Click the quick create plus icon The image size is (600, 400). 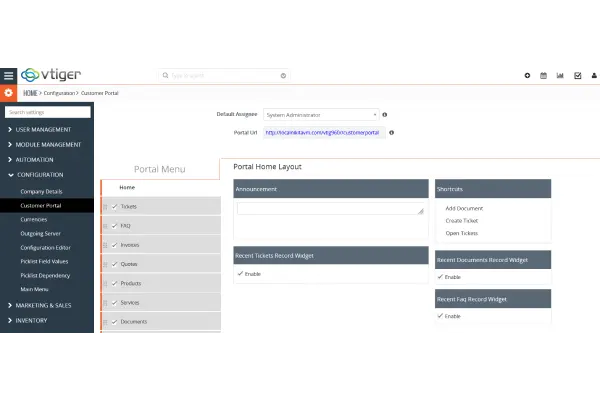click(527, 75)
